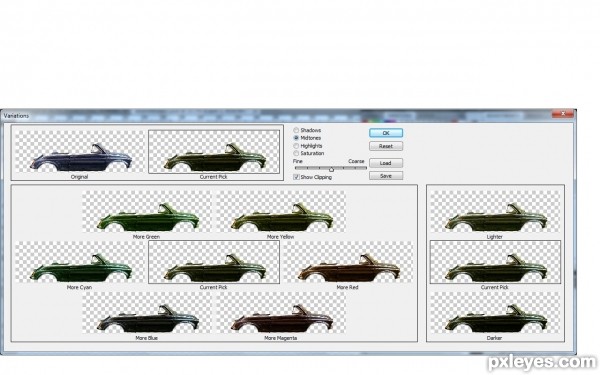Apply the More Red variation thumbnail
This screenshot has width=600, height=375.
tap(348, 262)
